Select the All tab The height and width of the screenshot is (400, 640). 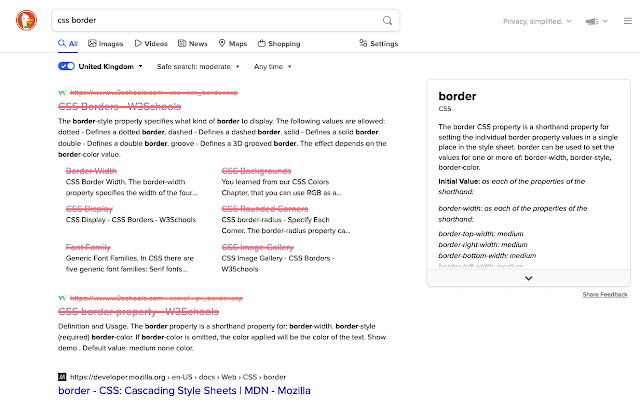pos(68,43)
